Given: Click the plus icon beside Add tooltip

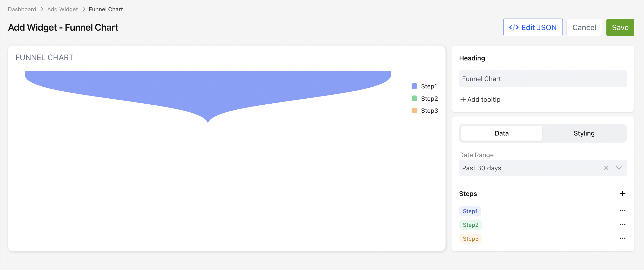Looking at the screenshot, I should coord(463,99).
